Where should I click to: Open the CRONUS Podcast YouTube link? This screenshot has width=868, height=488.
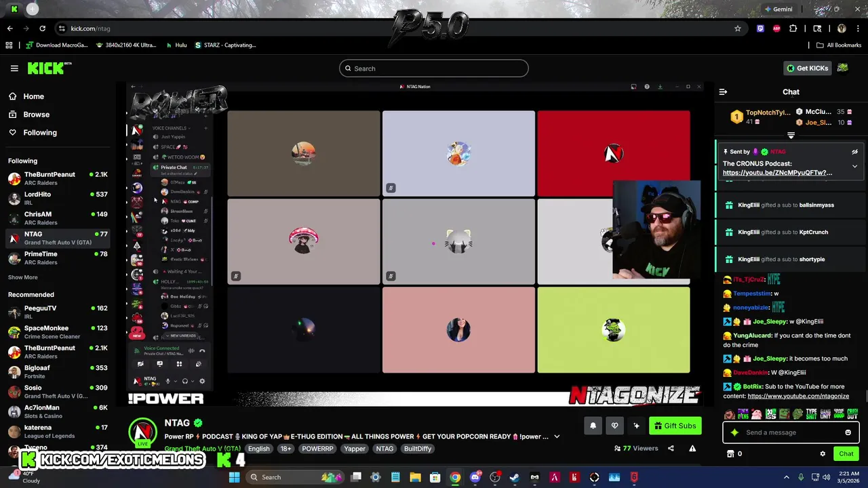(777, 173)
